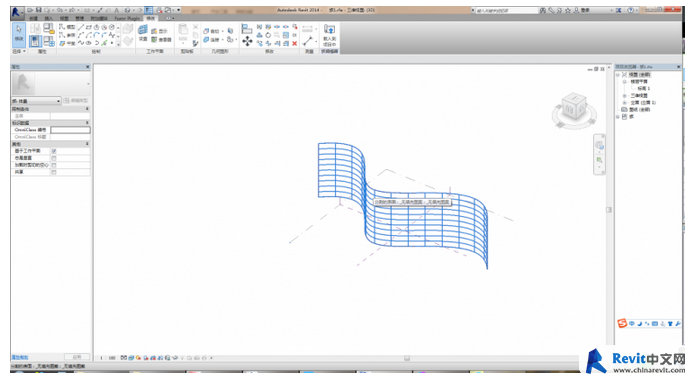Image resolution: width=696 pixels, height=382 pixels.
Task: Open the Join geometry dropdown arrow
Action: [x=222, y=39]
